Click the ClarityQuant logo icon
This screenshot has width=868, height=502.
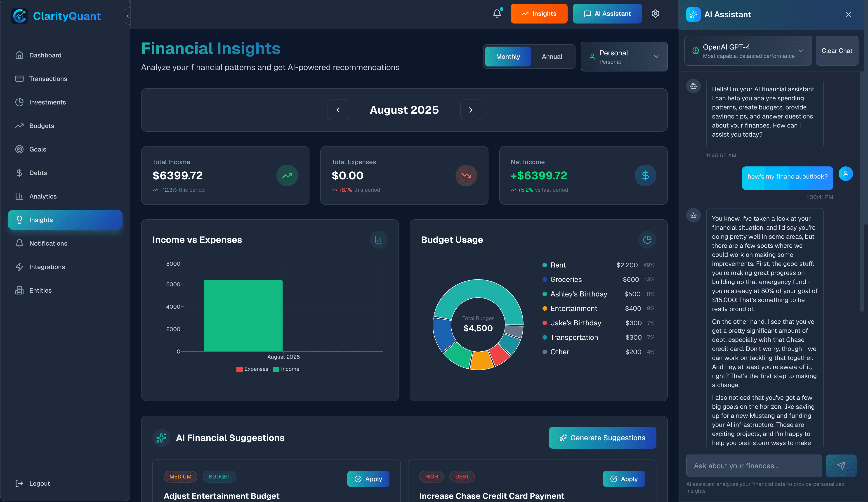(x=20, y=16)
